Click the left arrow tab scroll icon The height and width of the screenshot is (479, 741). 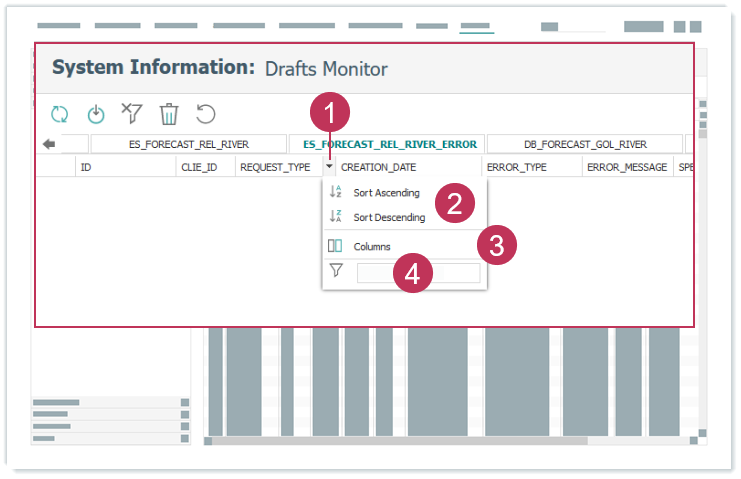click(49, 144)
